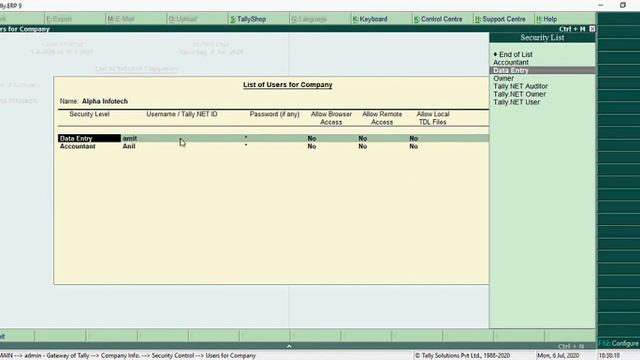640x360 pixels.
Task: Minimize the Tally.ERP 9 window
Action: pyautogui.click(x=600, y=5)
